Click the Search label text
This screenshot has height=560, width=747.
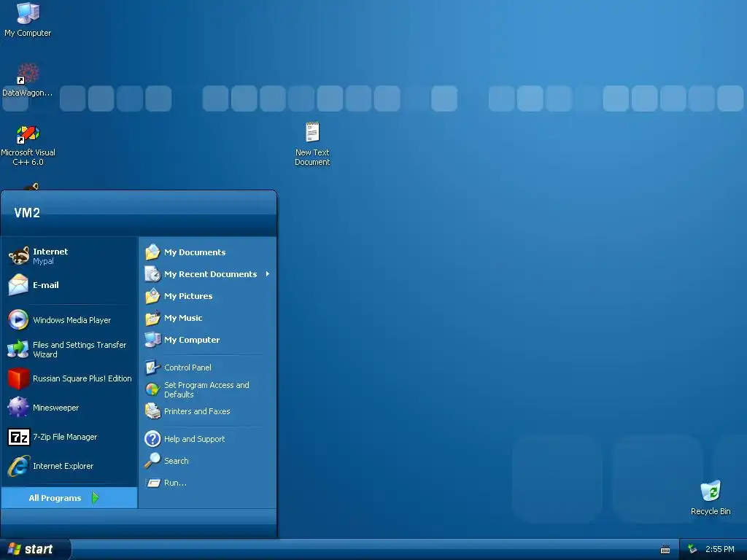(177, 461)
